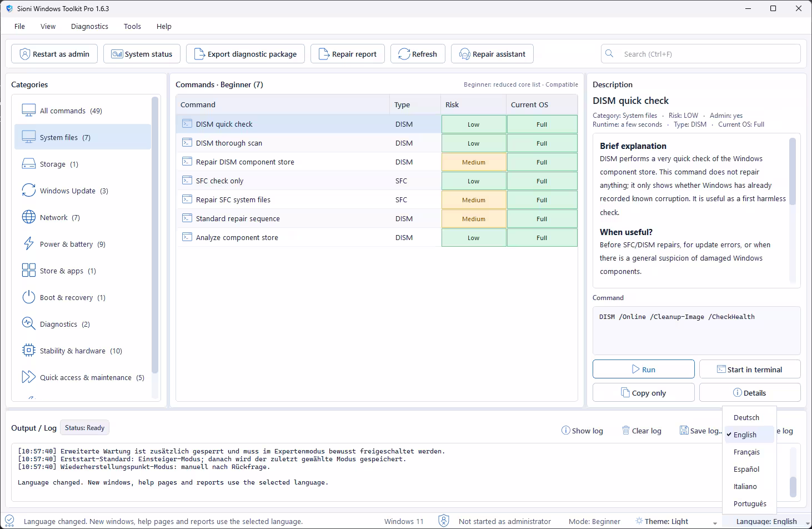Choose the Diagnostics pulse icon
Screen dimensions: 812x529
tap(29, 324)
